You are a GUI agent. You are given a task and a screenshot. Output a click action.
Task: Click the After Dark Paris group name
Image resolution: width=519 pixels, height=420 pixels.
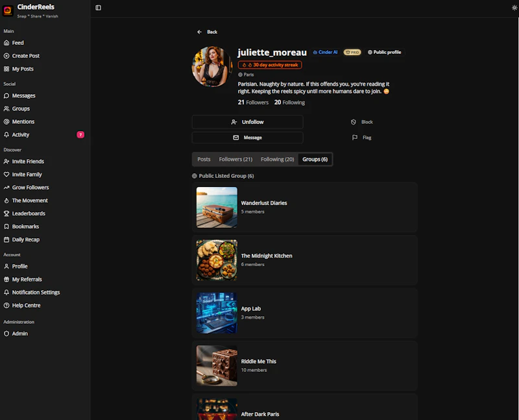click(260, 414)
